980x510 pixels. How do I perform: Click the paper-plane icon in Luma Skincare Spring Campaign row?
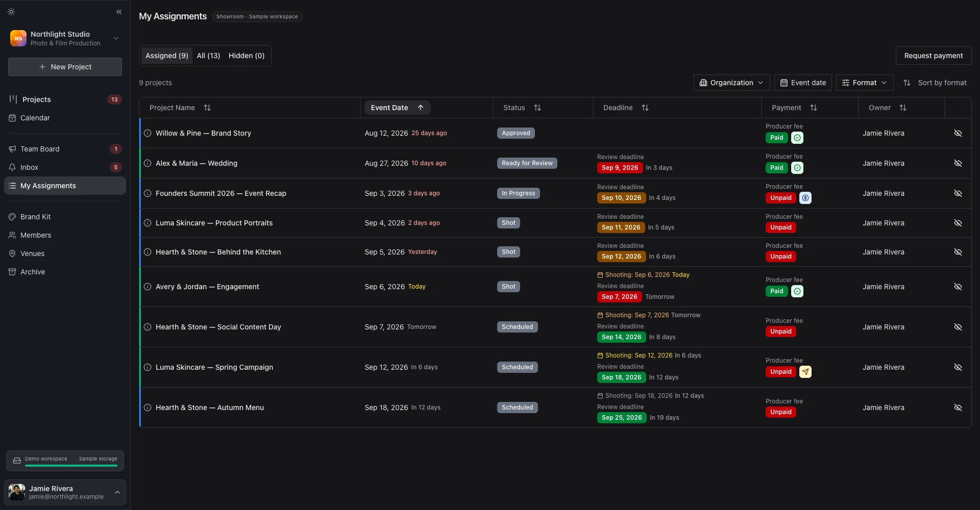tap(805, 372)
